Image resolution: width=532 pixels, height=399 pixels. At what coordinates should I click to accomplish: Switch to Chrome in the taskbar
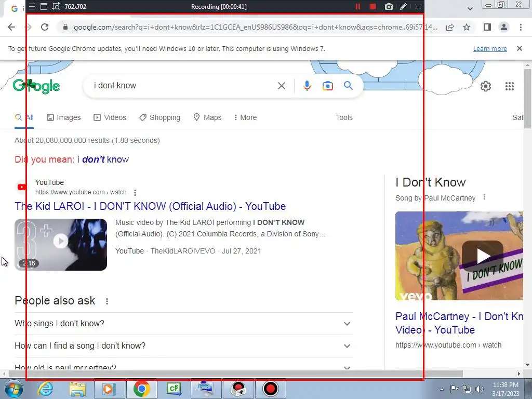pyautogui.click(x=142, y=389)
